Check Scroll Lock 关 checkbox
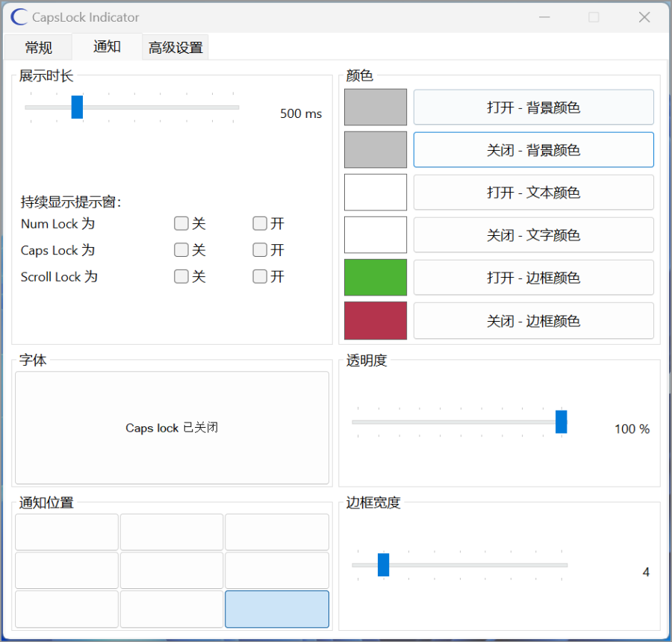The width and height of the screenshot is (672, 642). (x=181, y=277)
